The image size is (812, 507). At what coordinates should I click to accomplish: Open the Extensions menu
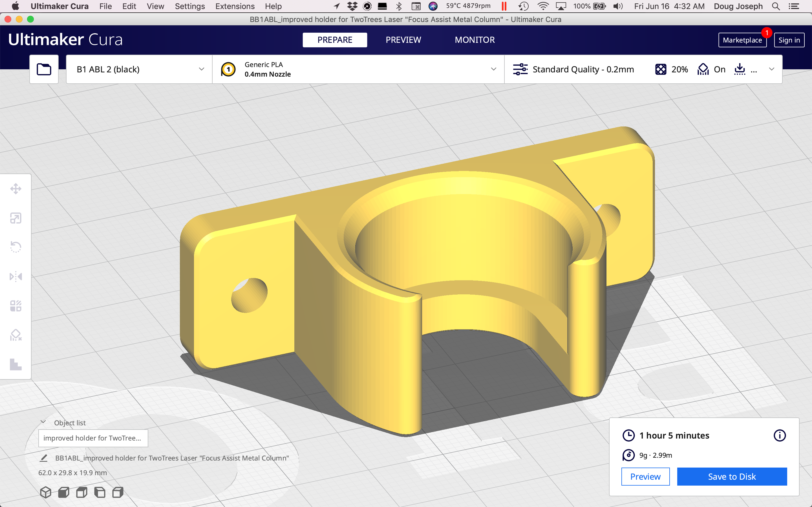pos(235,6)
